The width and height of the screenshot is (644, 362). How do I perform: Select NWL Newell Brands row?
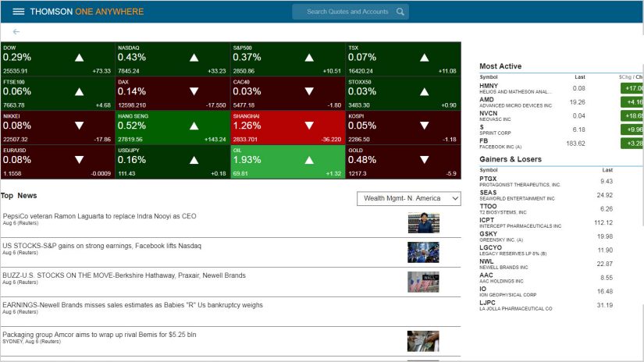pyautogui.click(x=546, y=264)
